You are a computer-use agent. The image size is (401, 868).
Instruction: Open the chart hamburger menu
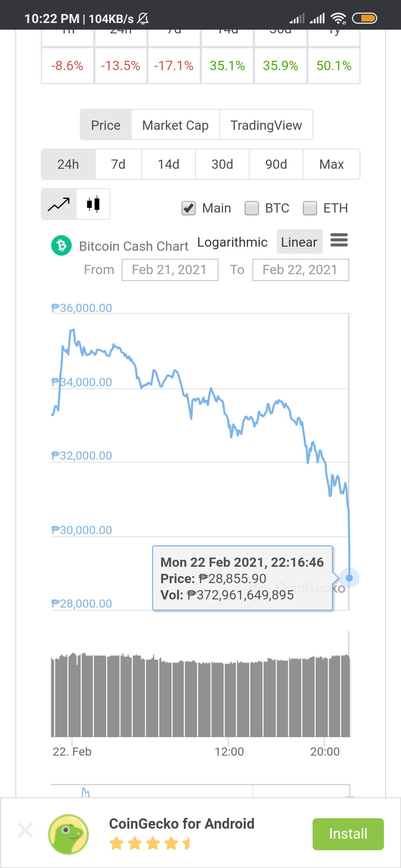coord(339,240)
